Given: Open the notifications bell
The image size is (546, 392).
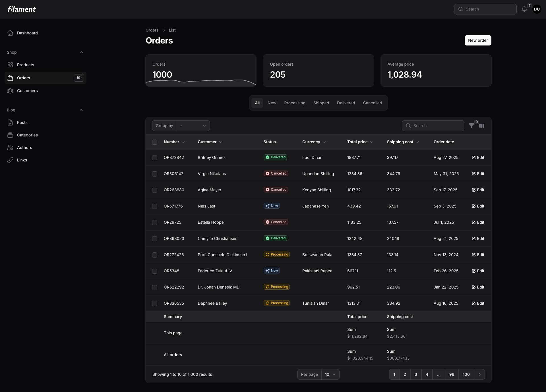Looking at the screenshot, I should 524,9.
